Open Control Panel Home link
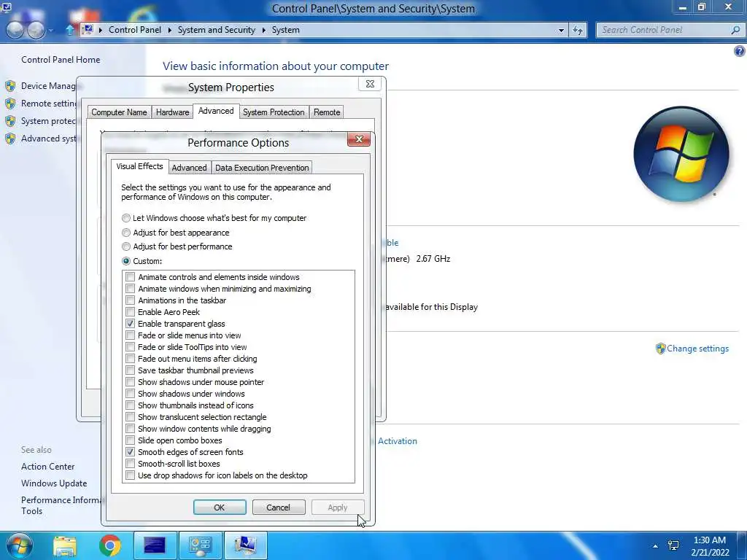Viewport: 747px width, 560px height. [61, 60]
